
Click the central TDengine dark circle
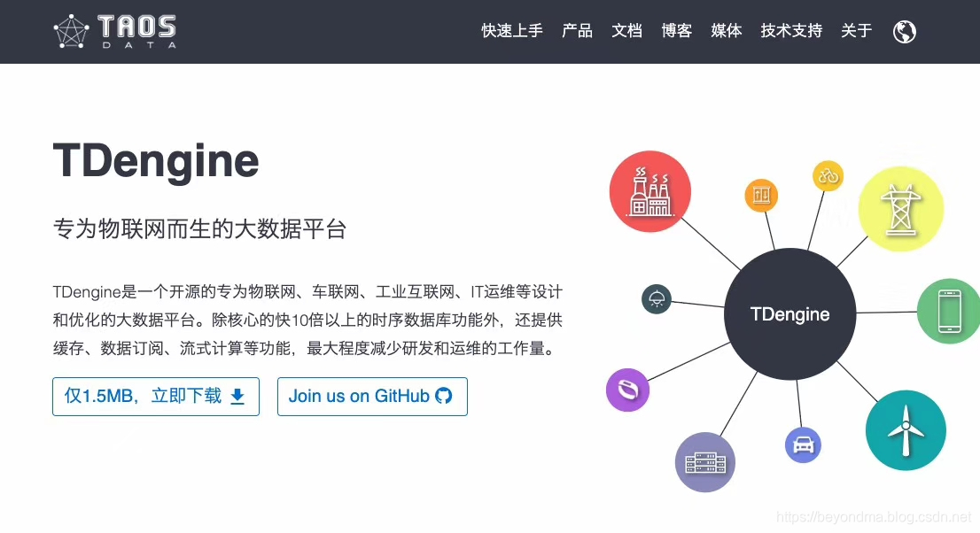pyautogui.click(x=790, y=313)
